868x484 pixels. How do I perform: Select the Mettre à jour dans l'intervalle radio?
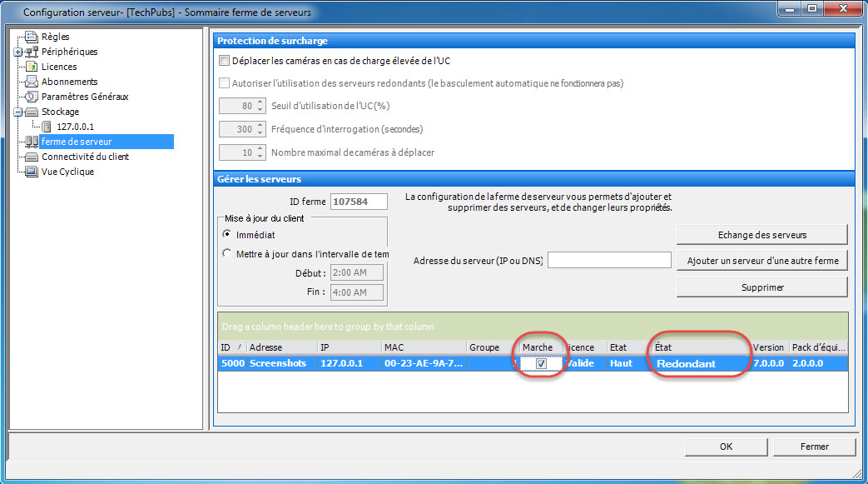click(x=226, y=253)
